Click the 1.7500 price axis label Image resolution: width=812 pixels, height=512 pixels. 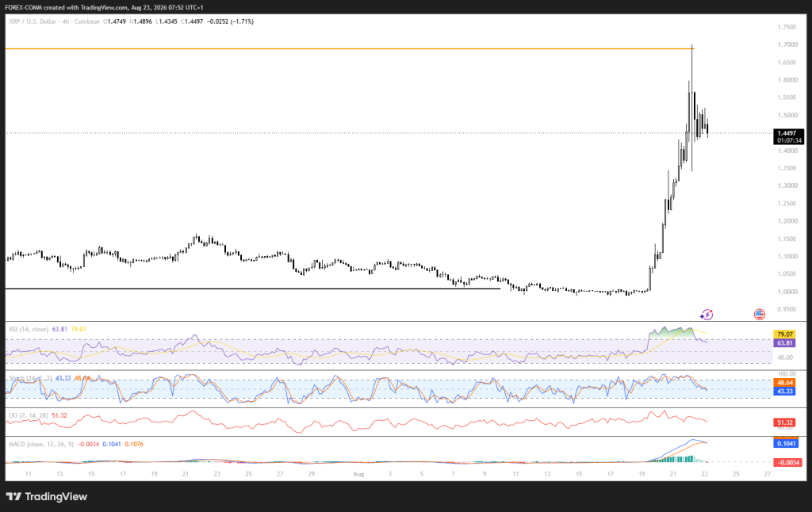coord(787,27)
